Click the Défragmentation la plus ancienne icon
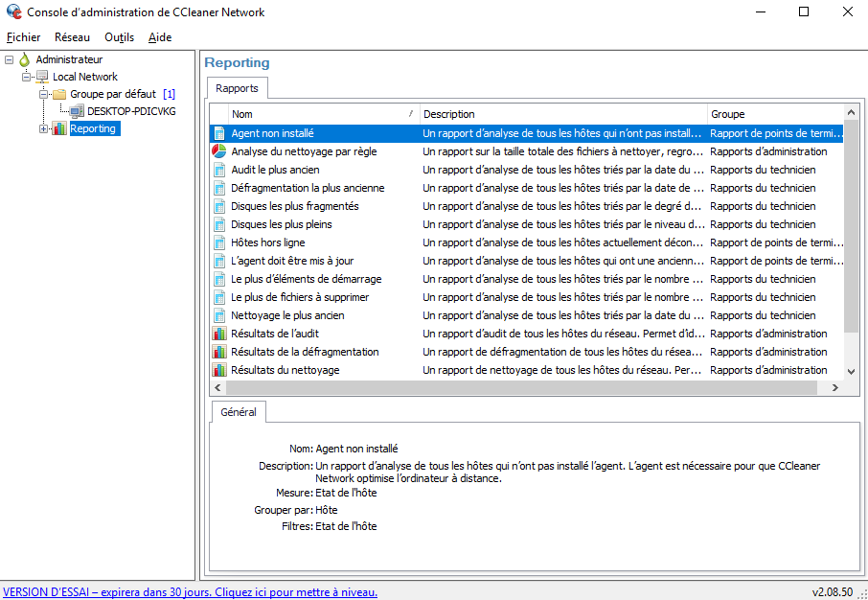Image resolution: width=868 pixels, height=600 pixels. point(219,188)
